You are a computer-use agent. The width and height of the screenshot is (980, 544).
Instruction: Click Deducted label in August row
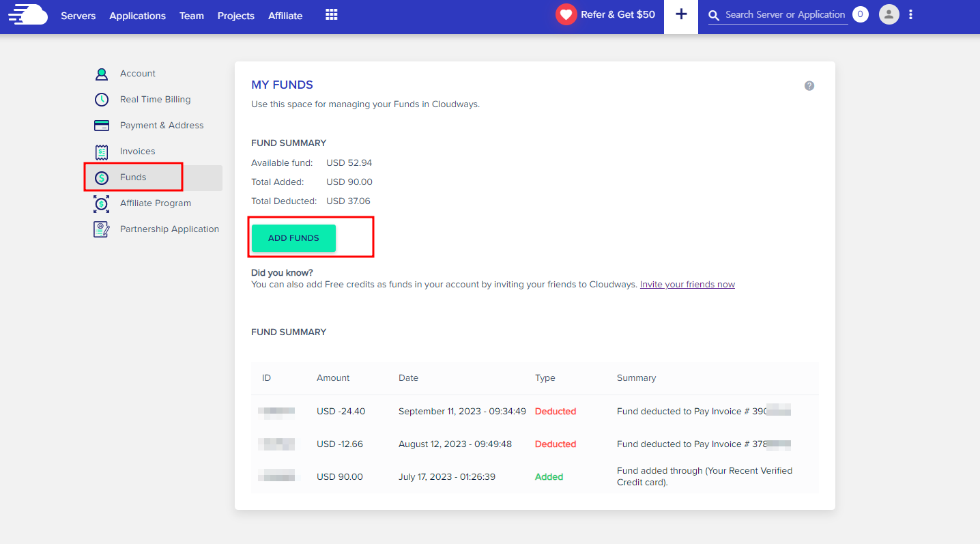point(556,444)
